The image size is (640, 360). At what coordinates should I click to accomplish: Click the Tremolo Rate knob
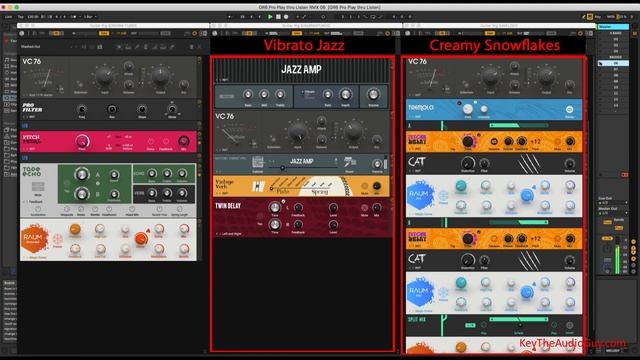click(468, 109)
